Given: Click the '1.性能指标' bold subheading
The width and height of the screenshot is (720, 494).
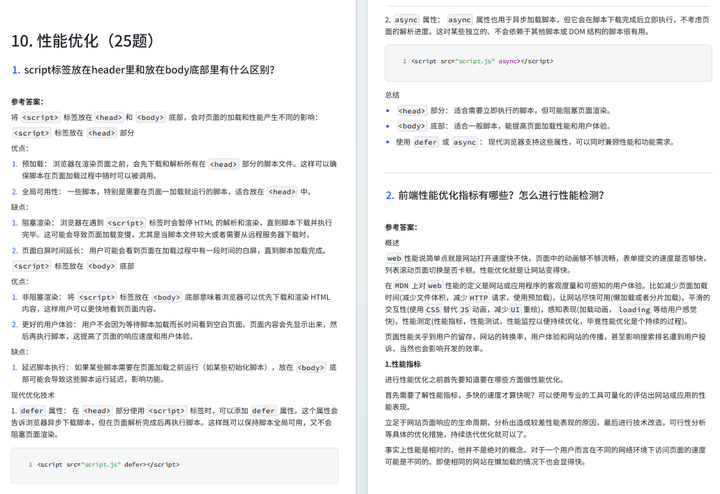Looking at the screenshot, I should (x=403, y=364).
